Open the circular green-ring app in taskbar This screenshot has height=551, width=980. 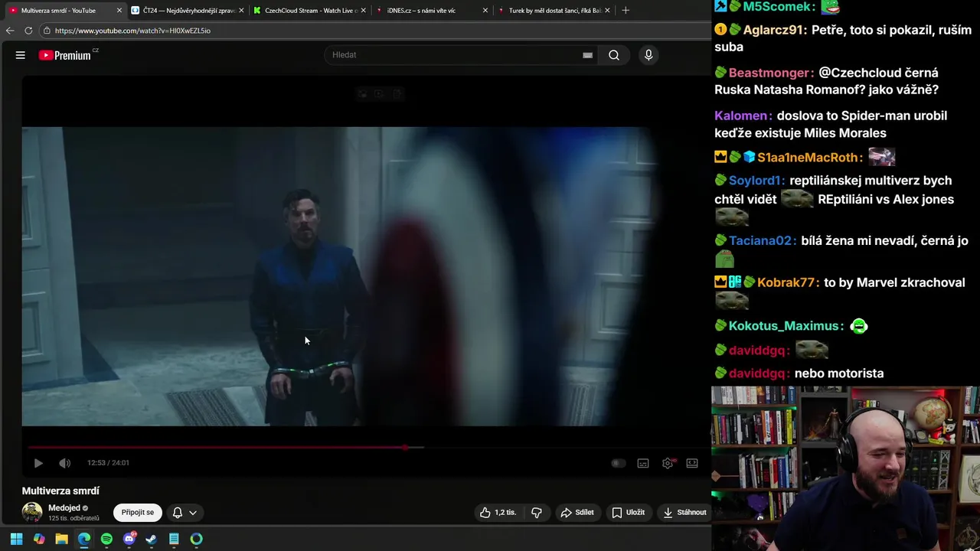click(197, 539)
